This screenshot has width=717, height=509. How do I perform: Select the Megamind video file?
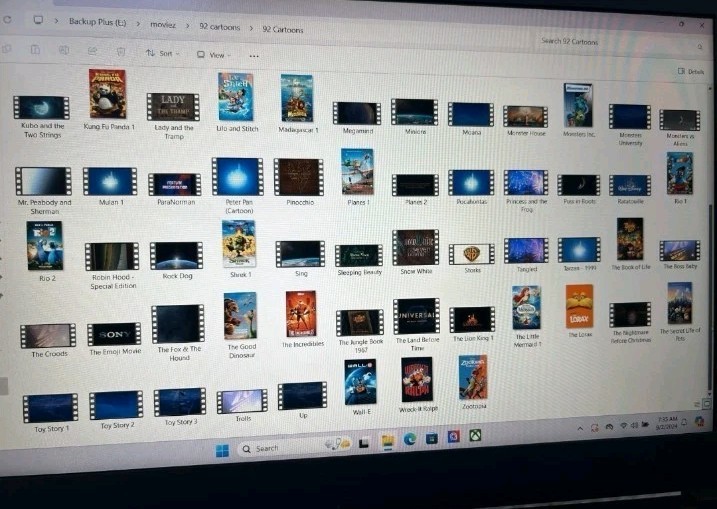(357, 113)
